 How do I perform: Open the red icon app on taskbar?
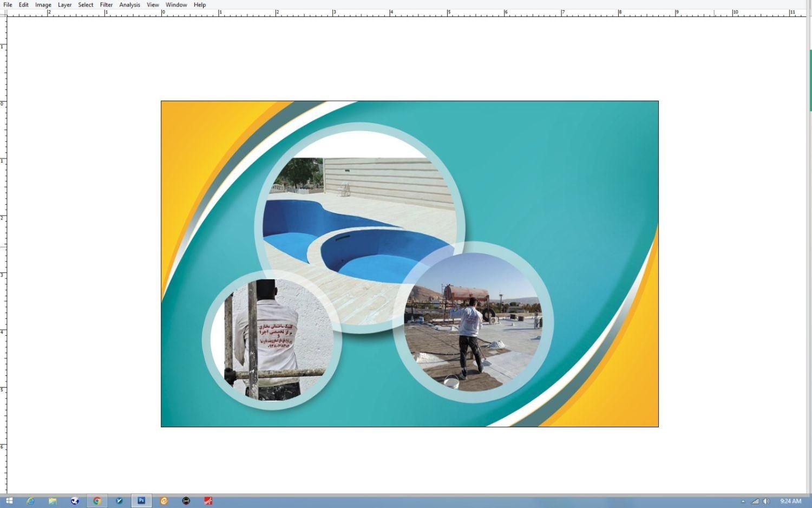click(208, 501)
